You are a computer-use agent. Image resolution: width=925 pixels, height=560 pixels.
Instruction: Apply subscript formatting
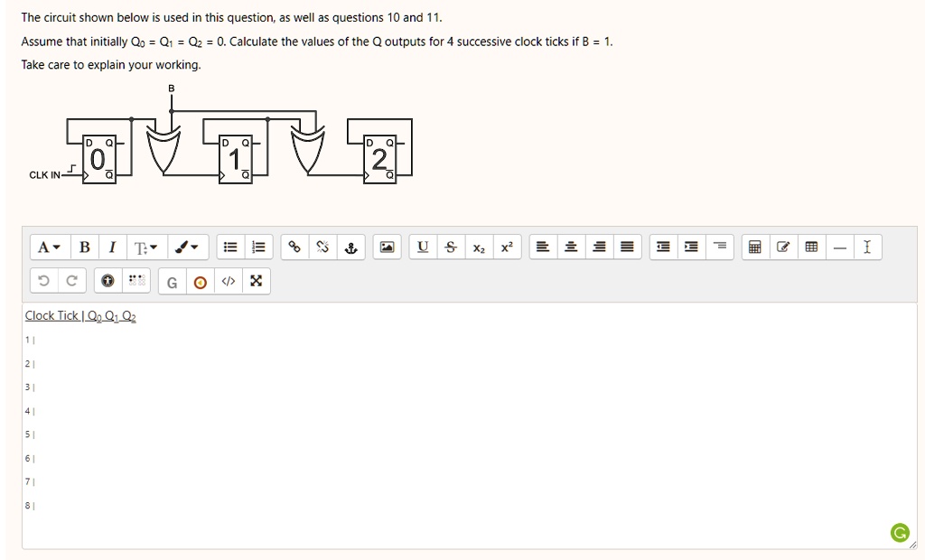[479, 247]
